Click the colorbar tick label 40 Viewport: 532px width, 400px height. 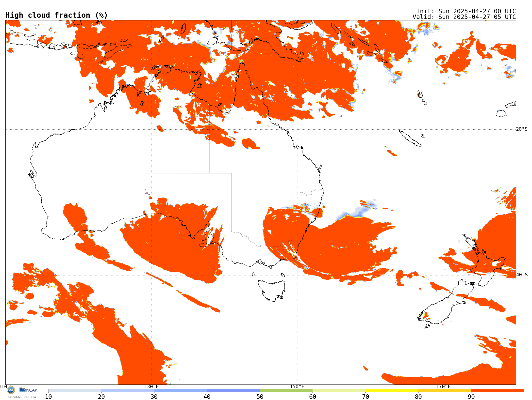pos(207,397)
